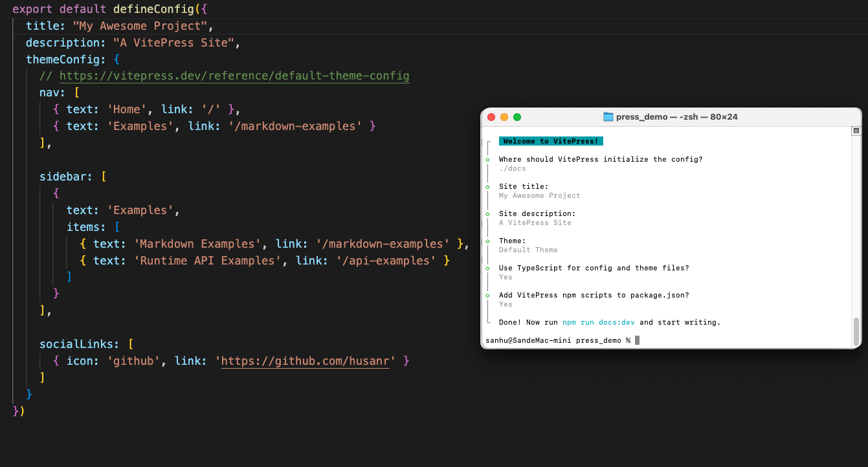Click the 'Default Theme' answer in terminal
The image size is (868, 467).
tap(528, 250)
